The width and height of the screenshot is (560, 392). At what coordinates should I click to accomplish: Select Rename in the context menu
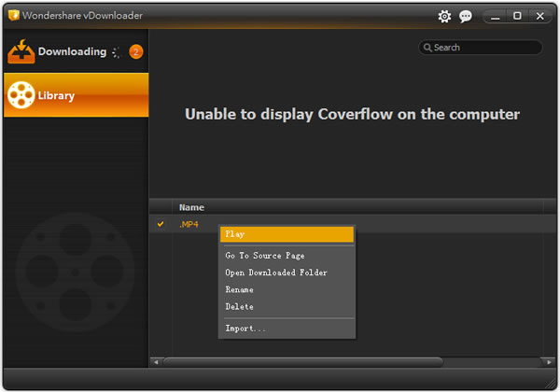(x=287, y=289)
